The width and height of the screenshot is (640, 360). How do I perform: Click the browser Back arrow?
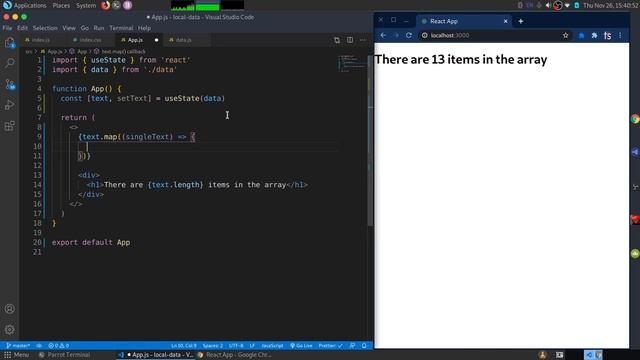[x=383, y=36]
